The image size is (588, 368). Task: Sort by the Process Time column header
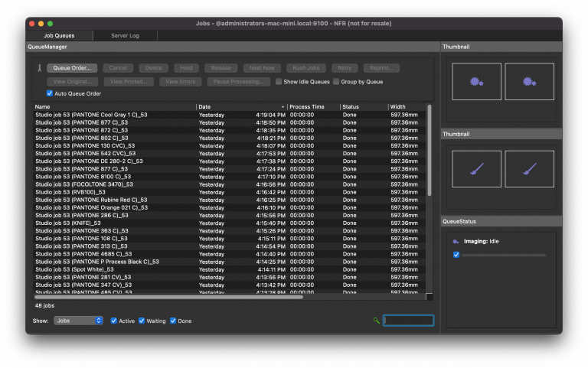[313, 107]
